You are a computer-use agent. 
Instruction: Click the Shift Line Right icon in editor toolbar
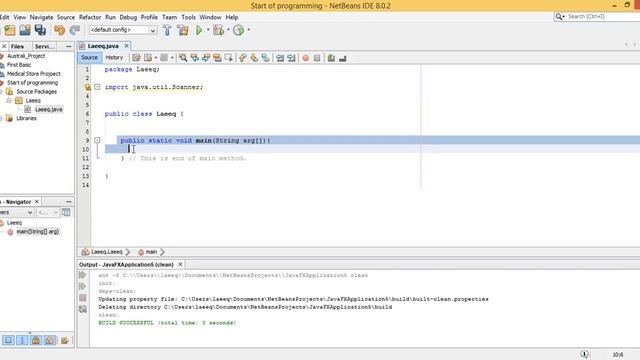(291, 58)
